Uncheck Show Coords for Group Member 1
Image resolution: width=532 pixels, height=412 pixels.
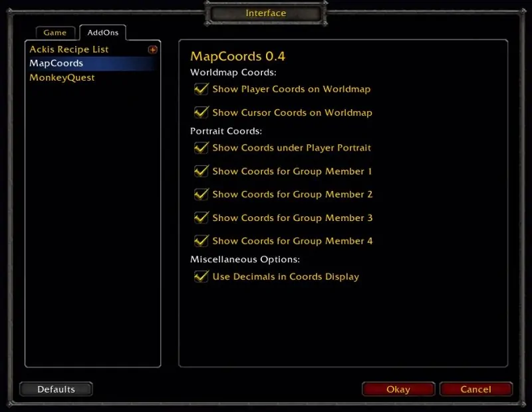201,171
